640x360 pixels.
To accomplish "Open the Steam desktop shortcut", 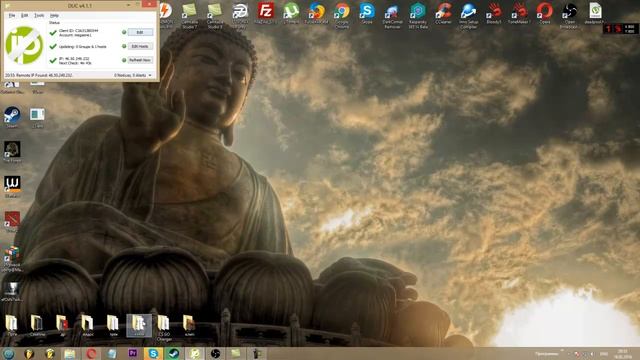I will pyautogui.click(x=12, y=118).
